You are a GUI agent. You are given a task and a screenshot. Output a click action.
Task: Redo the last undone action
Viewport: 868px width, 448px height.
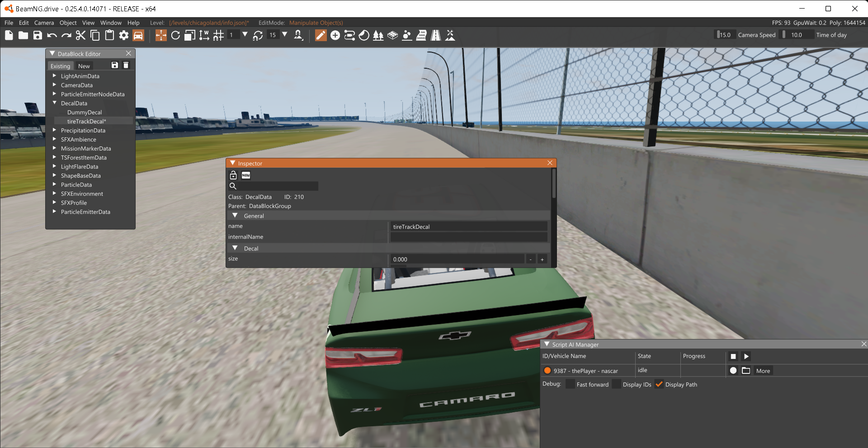pyautogui.click(x=66, y=35)
